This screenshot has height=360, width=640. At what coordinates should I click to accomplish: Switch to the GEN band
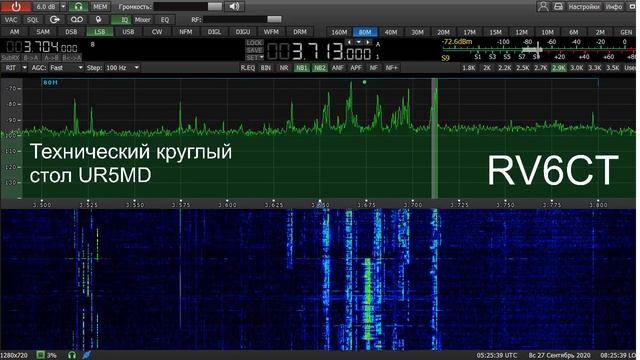click(x=626, y=32)
